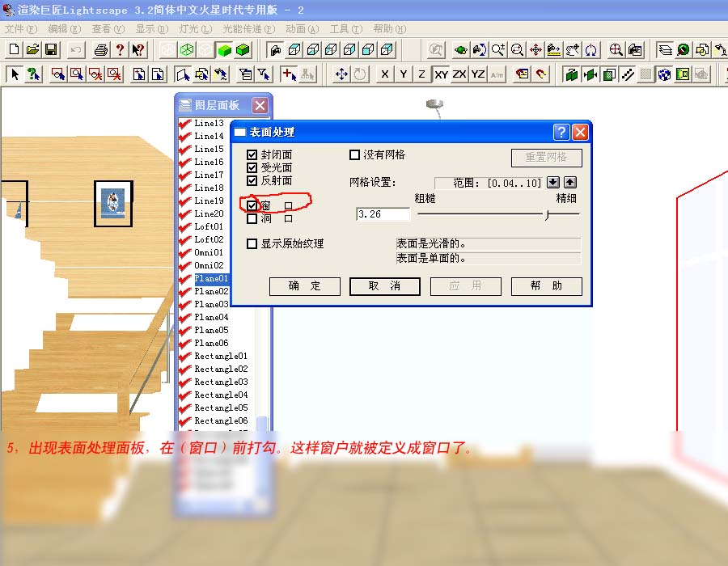The image size is (728, 566).
Task: Choose the perspective view camera icon
Action: (276, 49)
